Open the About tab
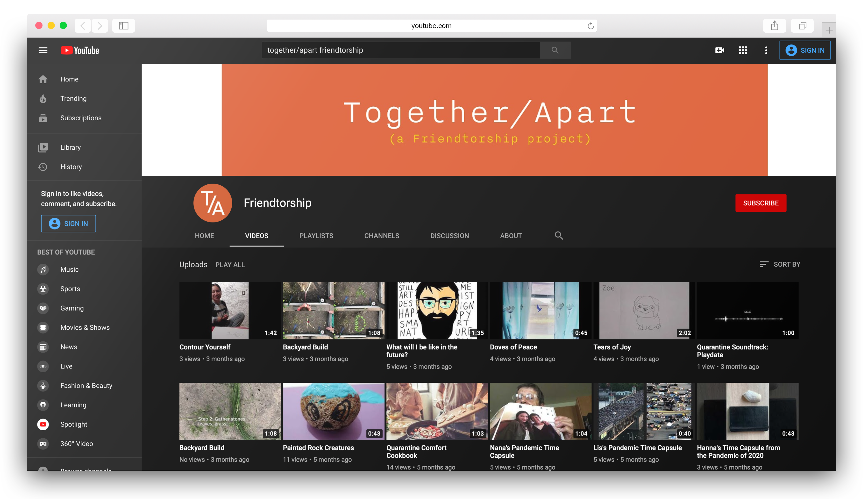The height and width of the screenshot is (499, 868). pos(511,236)
